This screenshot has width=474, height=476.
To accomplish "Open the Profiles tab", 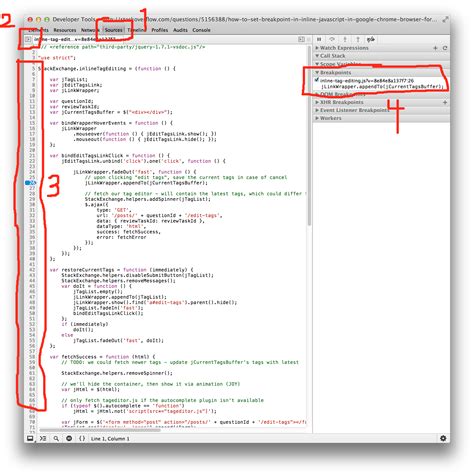I will tap(160, 30).
